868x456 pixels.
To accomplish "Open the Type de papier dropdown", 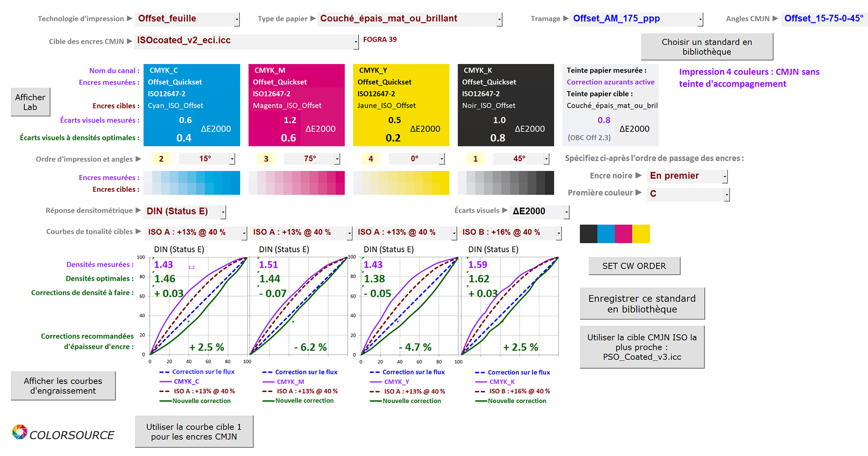I will click(499, 20).
